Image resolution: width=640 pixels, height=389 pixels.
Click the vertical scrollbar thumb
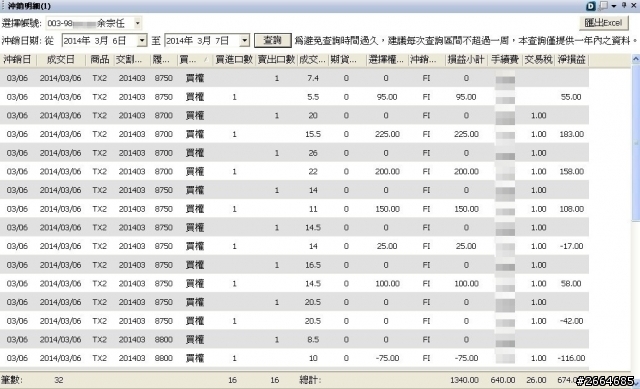pos(636,143)
